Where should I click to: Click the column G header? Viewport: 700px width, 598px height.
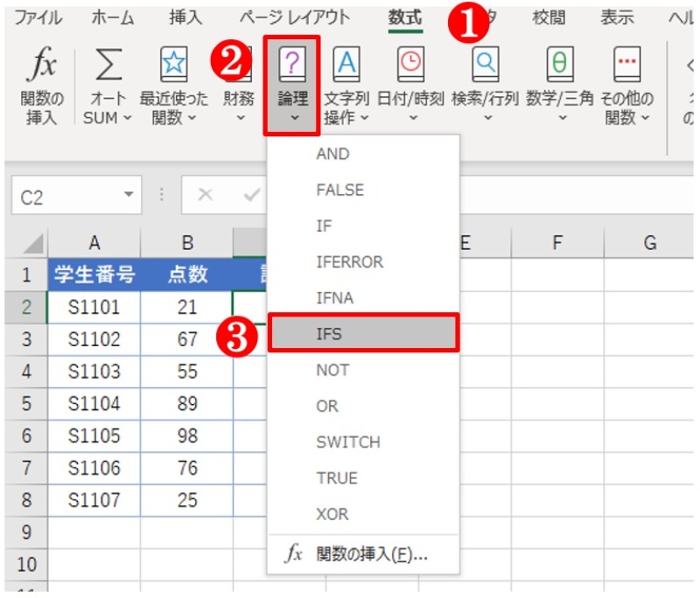tap(649, 243)
